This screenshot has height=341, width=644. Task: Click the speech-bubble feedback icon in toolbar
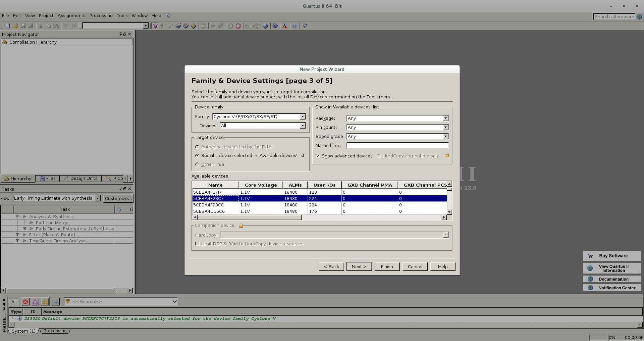pyautogui.click(x=304, y=26)
